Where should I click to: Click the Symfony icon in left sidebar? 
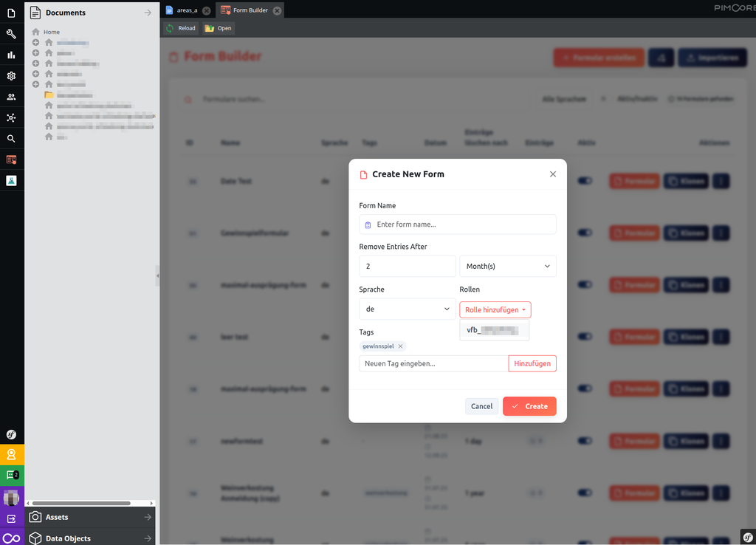12,434
